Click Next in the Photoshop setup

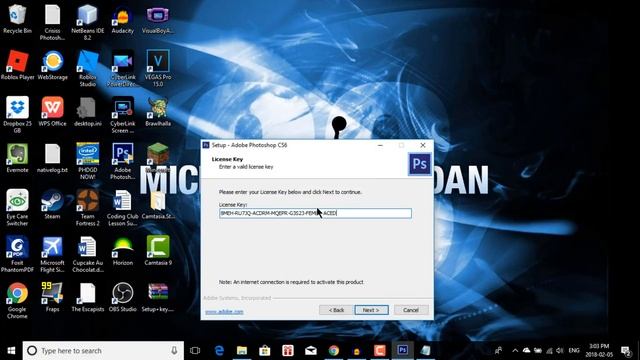pyautogui.click(x=371, y=310)
